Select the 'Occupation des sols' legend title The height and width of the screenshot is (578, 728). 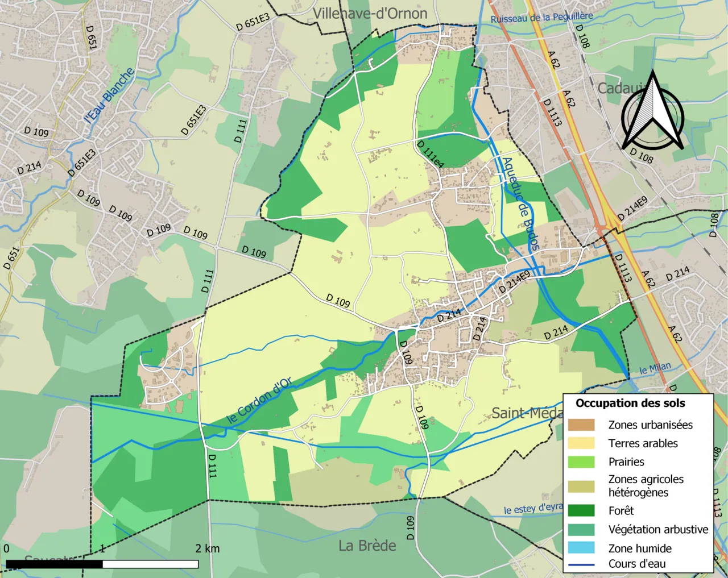pyautogui.click(x=630, y=404)
